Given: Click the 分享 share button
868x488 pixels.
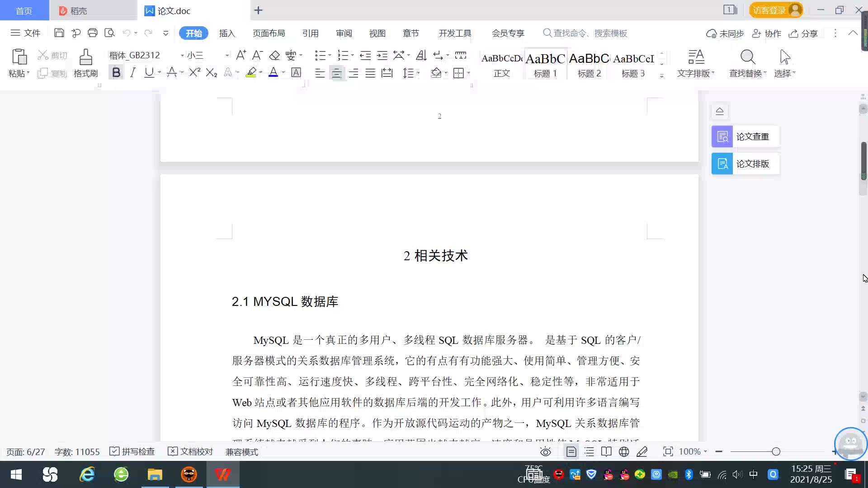Looking at the screenshot, I should pos(803,33).
